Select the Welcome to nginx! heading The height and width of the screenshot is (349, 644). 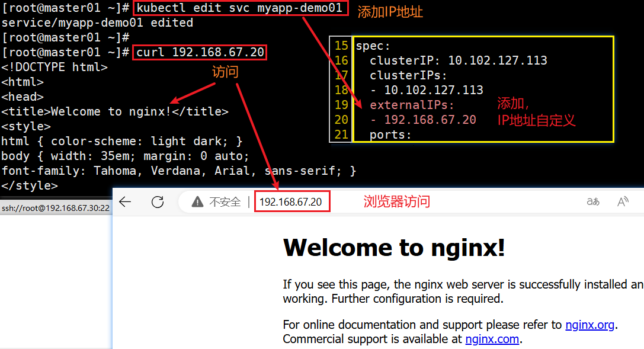(394, 248)
